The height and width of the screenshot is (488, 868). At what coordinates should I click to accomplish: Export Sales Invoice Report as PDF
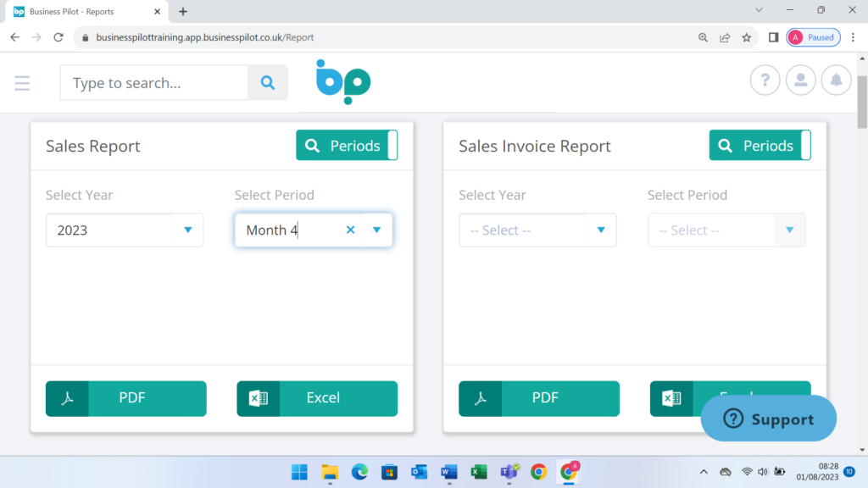point(539,398)
